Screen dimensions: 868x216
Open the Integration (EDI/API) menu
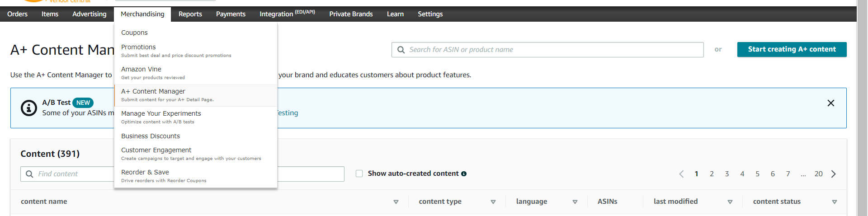[287, 14]
